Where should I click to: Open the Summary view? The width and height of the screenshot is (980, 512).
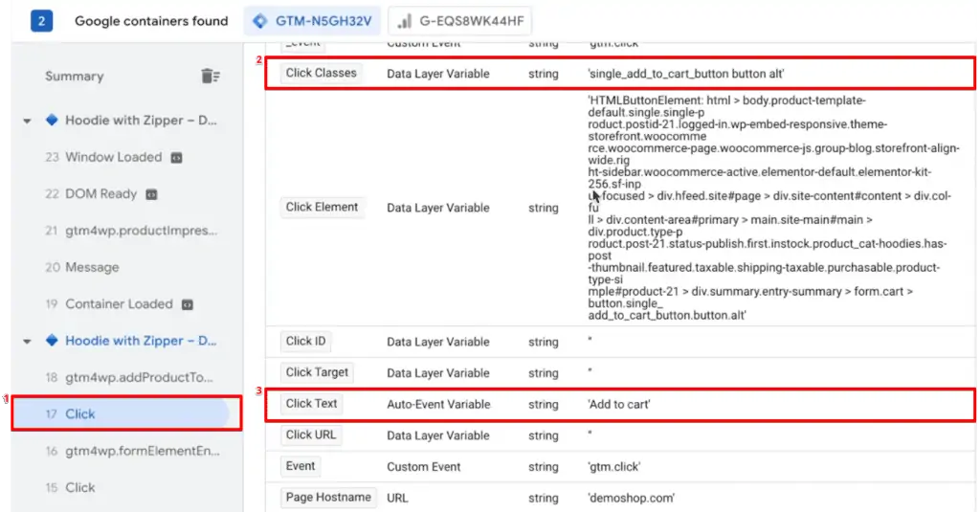tap(75, 77)
